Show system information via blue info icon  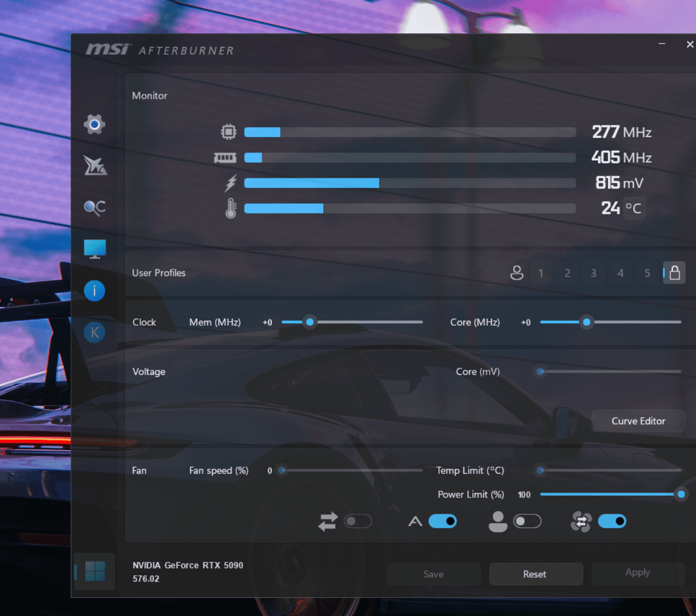coord(94,291)
